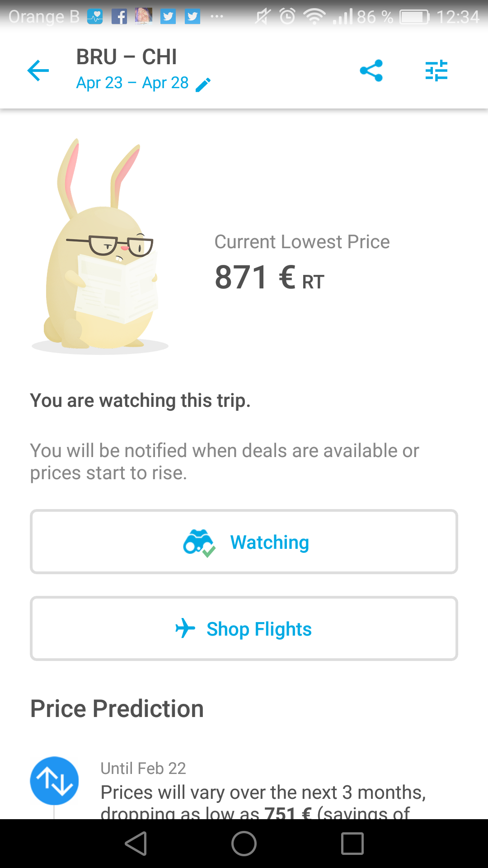Tap the Price Prediction heading
This screenshot has width=488, height=868.
117,708
